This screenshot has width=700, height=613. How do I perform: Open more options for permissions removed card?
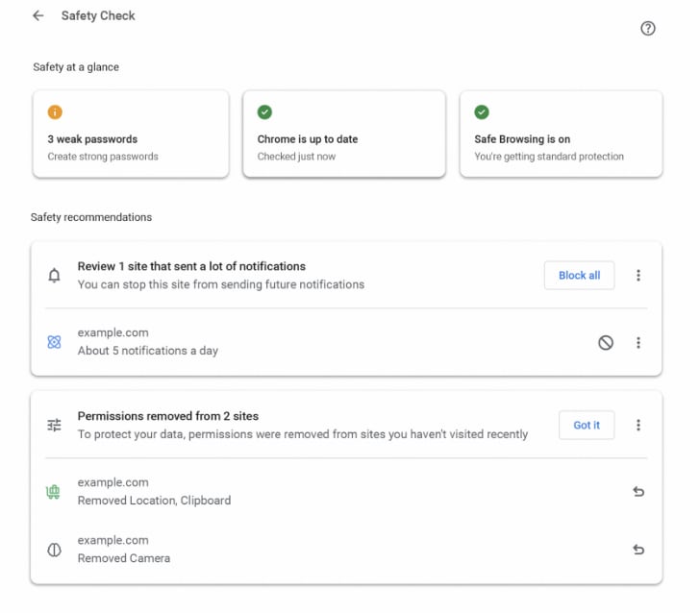pos(638,425)
